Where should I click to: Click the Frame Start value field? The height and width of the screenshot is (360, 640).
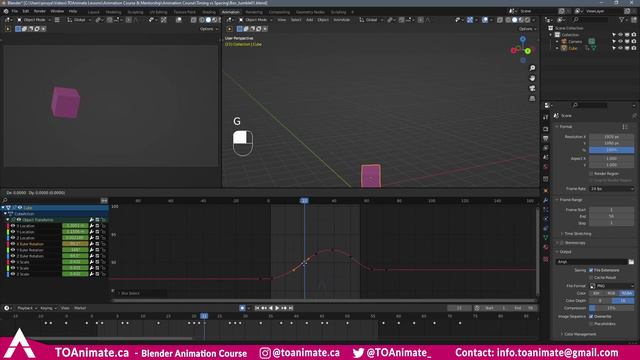[611, 209]
